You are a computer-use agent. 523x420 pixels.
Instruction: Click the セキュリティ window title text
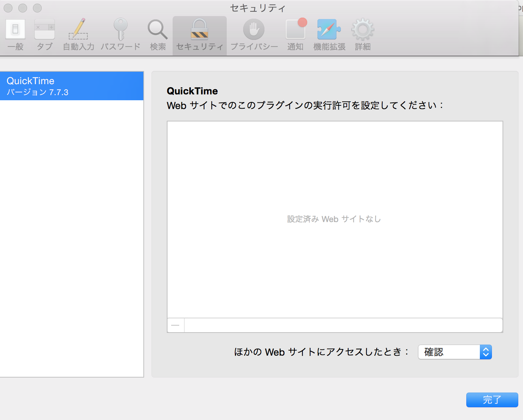coord(257,8)
